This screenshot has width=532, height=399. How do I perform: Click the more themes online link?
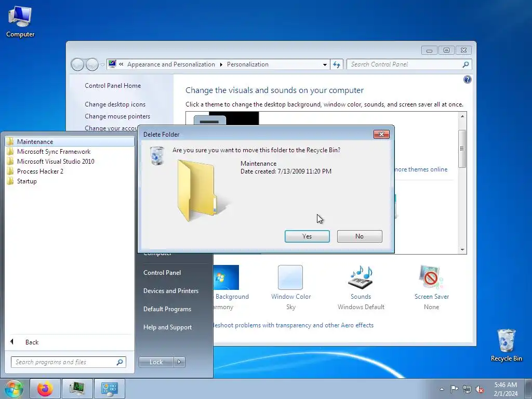click(421, 169)
